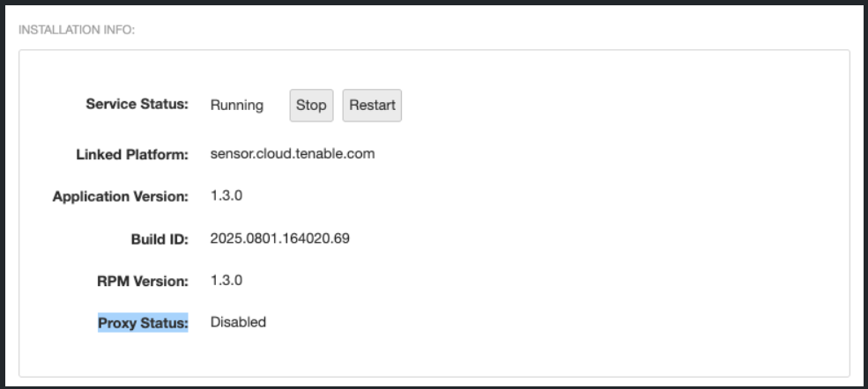This screenshot has width=868, height=389.
Task: Click the word "Platform" in Linked Platform
Action: click(x=159, y=154)
